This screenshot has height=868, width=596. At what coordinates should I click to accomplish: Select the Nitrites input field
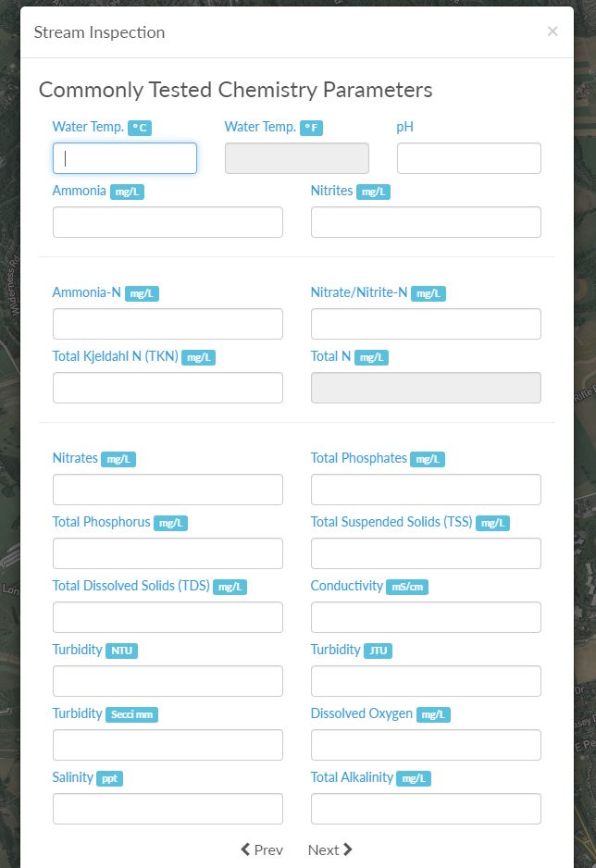(426, 222)
